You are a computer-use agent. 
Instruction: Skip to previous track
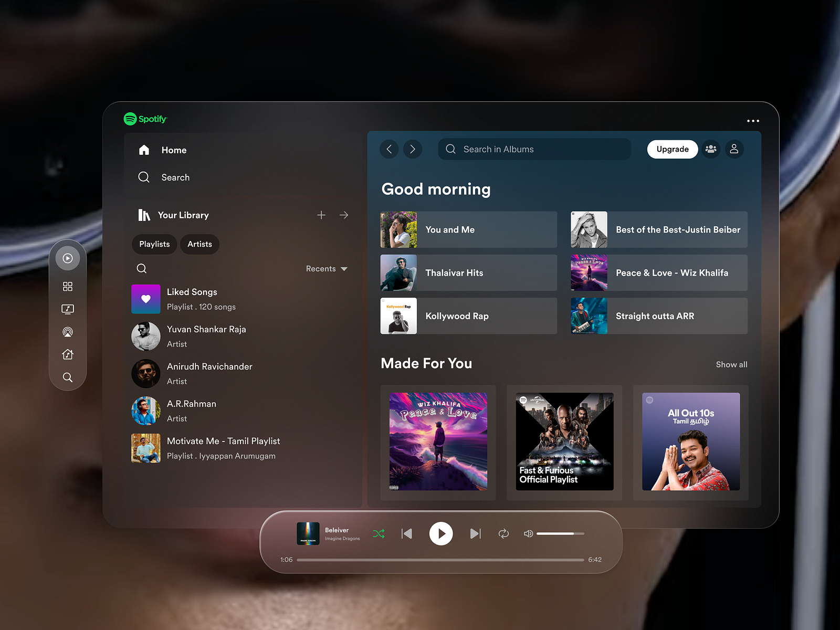click(407, 534)
